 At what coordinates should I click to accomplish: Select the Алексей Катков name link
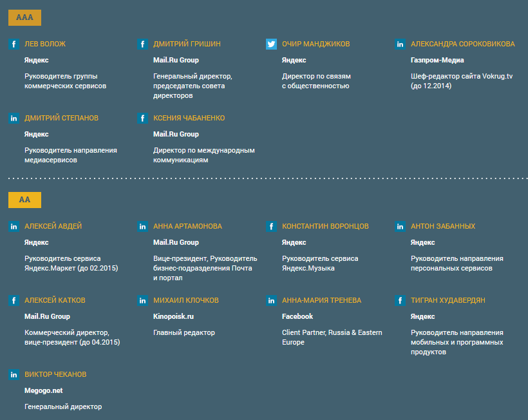pyautogui.click(x=55, y=300)
